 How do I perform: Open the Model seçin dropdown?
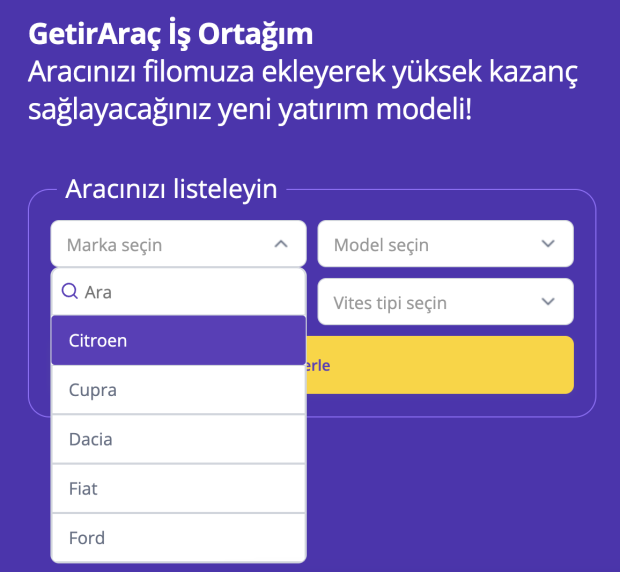click(445, 244)
